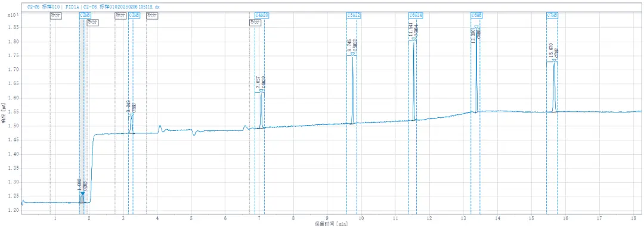Click the C7H8 window label
The height and width of the screenshot is (228, 644).
(x=552, y=15)
